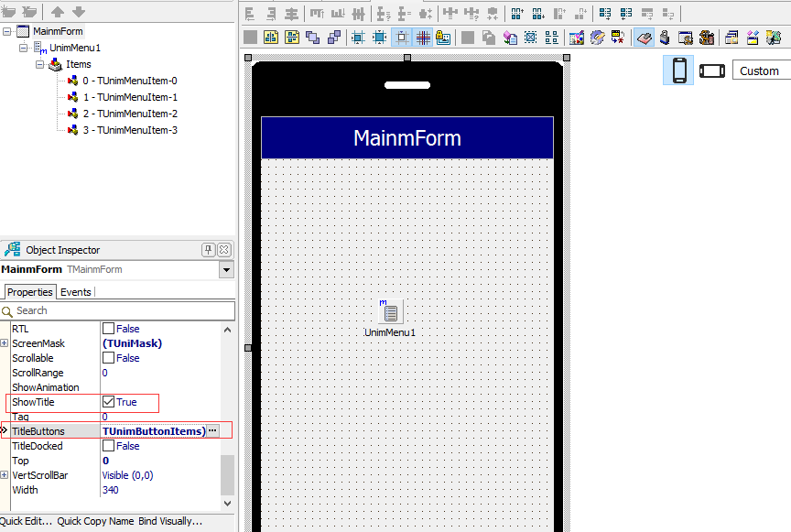Viewport: 791px width, 532px height.
Task: Click the form with checkmark icon
Action: (x=577, y=38)
